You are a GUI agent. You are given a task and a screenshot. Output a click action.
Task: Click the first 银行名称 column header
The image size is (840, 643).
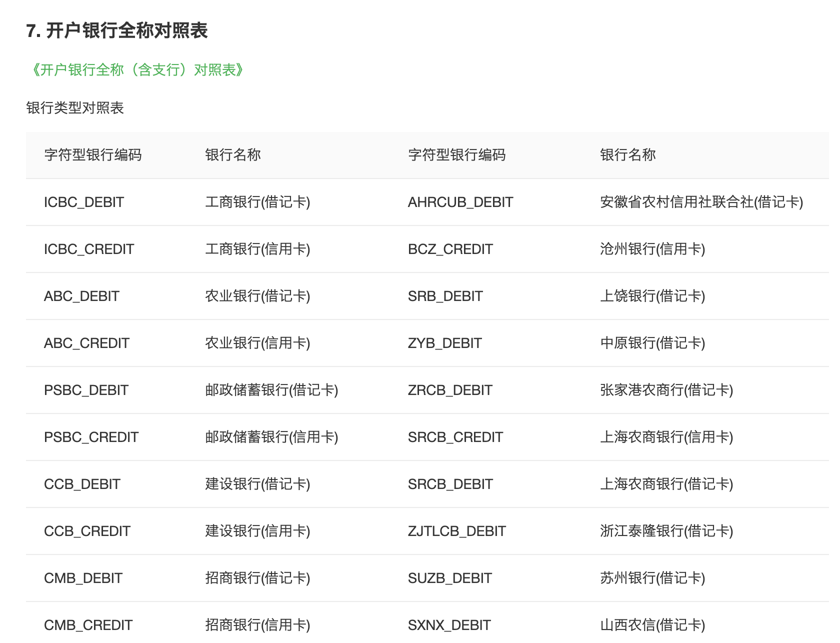point(233,155)
